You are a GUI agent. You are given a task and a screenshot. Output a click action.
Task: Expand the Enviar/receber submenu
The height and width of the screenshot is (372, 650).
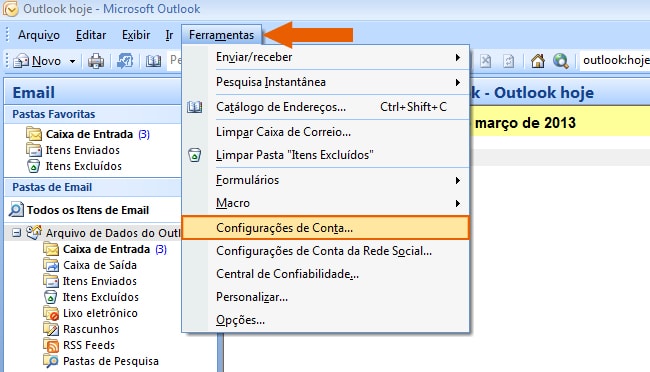[339, 57]
